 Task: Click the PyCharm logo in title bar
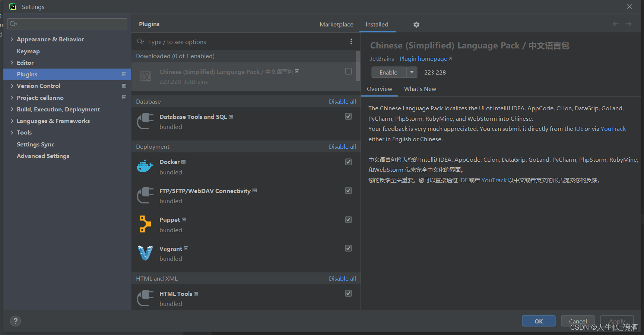(x=13, y=7)
